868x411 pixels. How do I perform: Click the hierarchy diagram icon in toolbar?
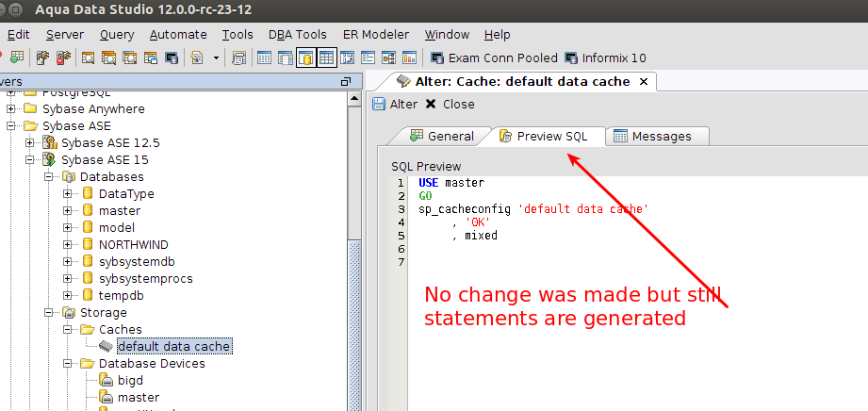(x=388, y=58)
